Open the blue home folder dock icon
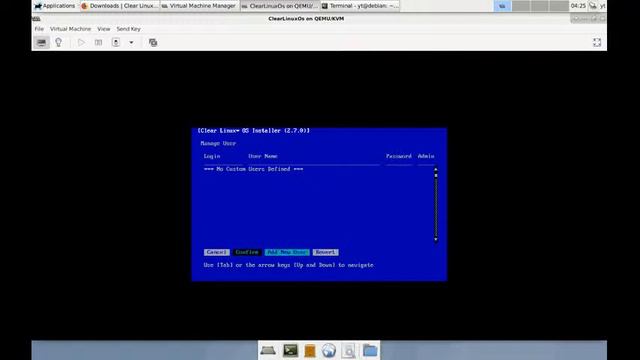The image size is (640, 360). coord(370,351)
